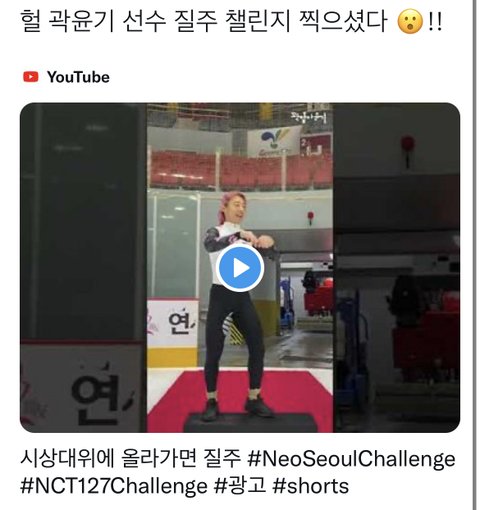
Task: Select the tweet text mentioning 곽윤기 선수
Action: click(x=231, y=21)
